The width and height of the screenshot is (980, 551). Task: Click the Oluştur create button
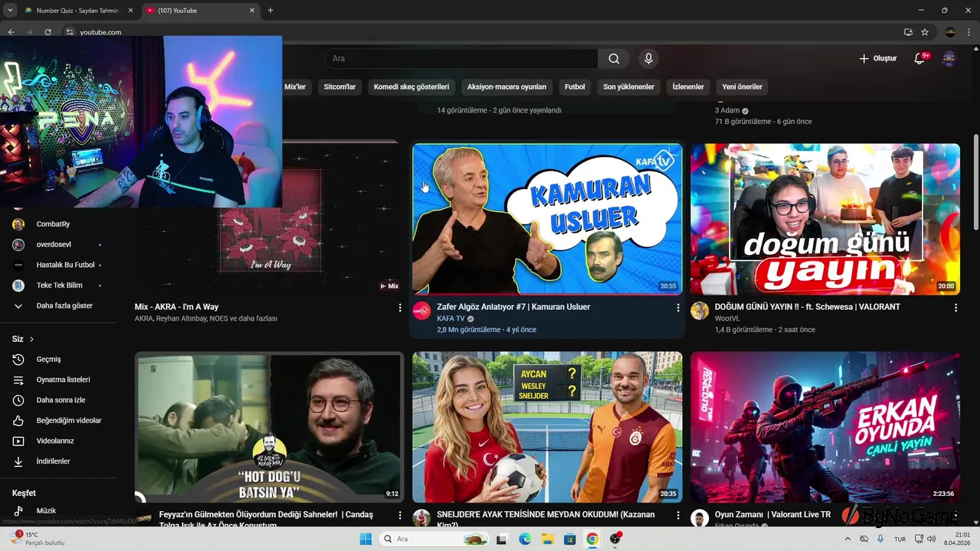tap(877, 59)
